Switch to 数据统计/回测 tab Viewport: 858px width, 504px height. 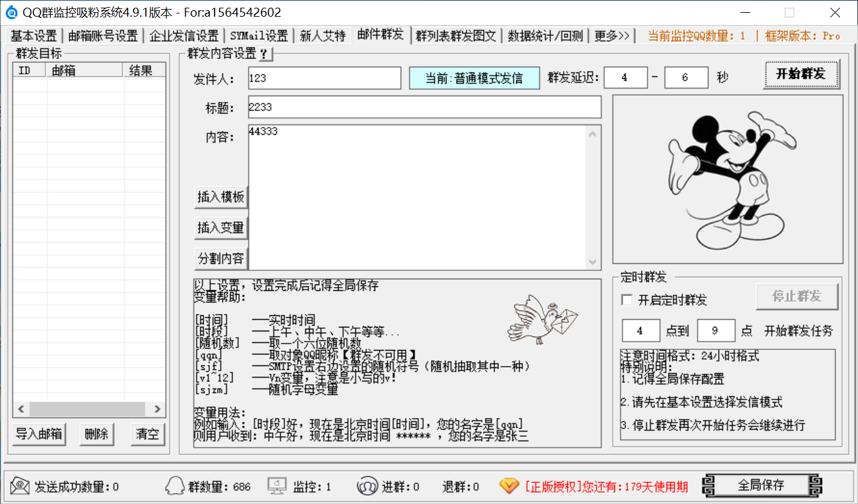pos(545,36)
